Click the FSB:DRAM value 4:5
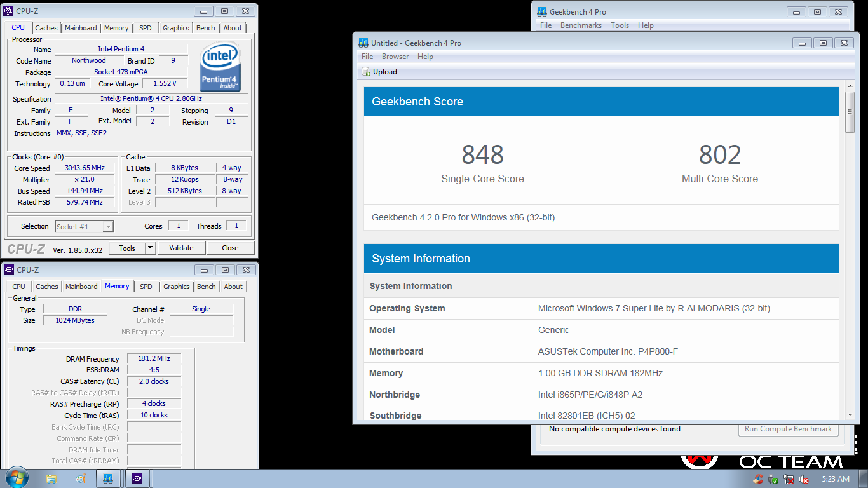 [154, 370]
